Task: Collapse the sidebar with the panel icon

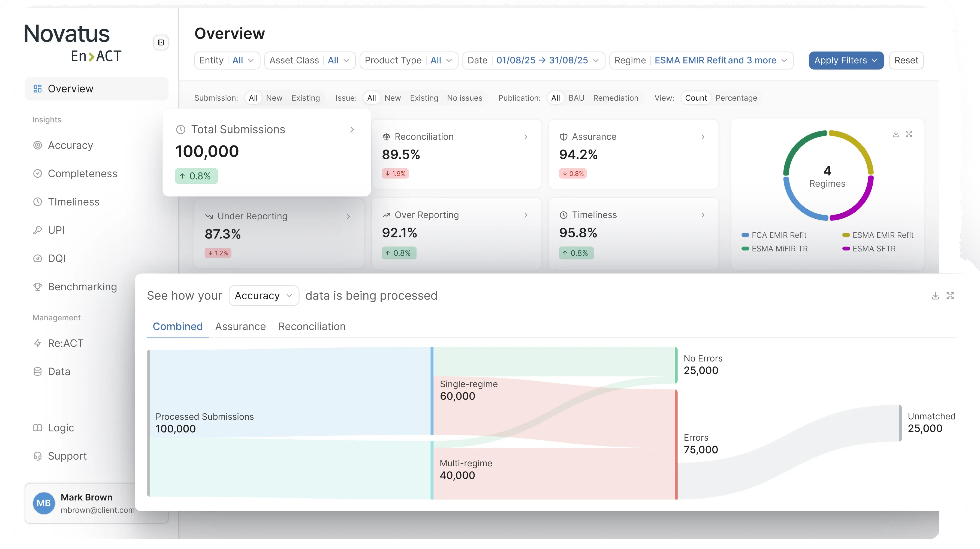Action: (161, 43)
